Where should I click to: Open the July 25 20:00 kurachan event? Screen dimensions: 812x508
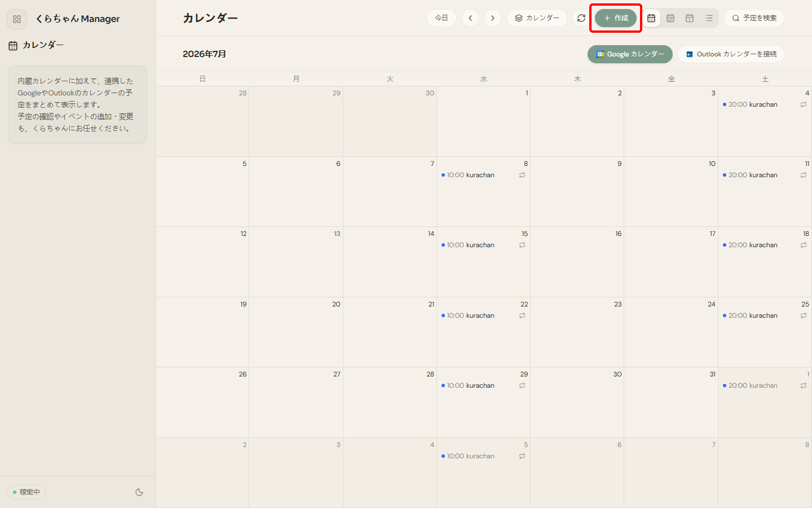(765, 316)
